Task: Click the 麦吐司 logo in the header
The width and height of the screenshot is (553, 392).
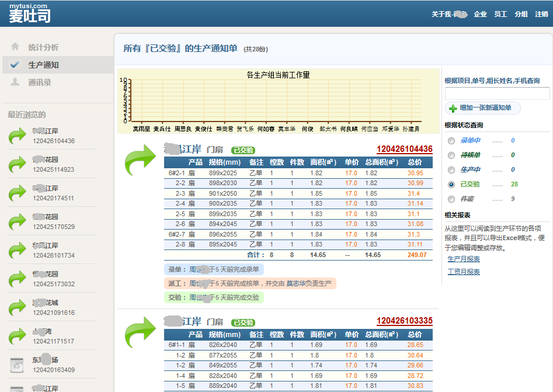Action: pos(29,16)
